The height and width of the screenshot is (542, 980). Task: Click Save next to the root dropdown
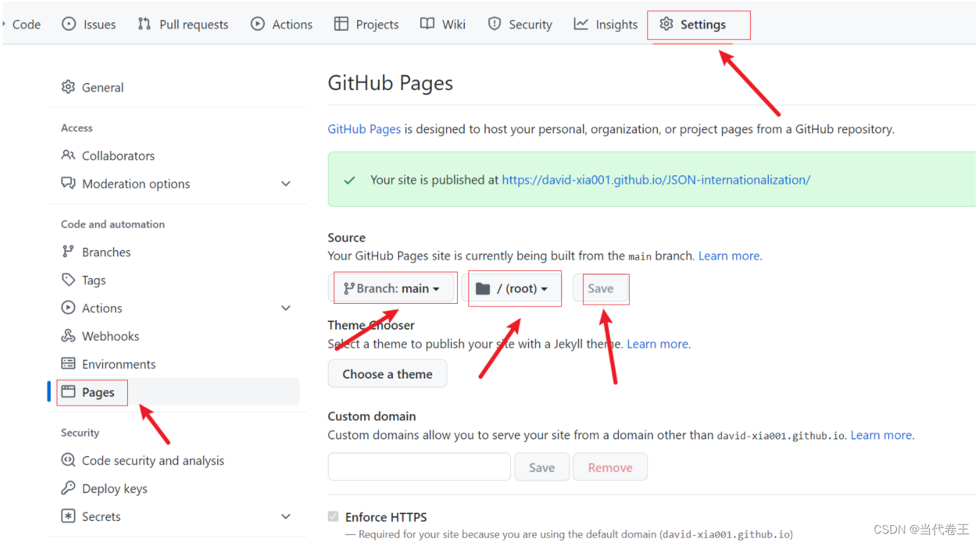(x=600, y=288)
